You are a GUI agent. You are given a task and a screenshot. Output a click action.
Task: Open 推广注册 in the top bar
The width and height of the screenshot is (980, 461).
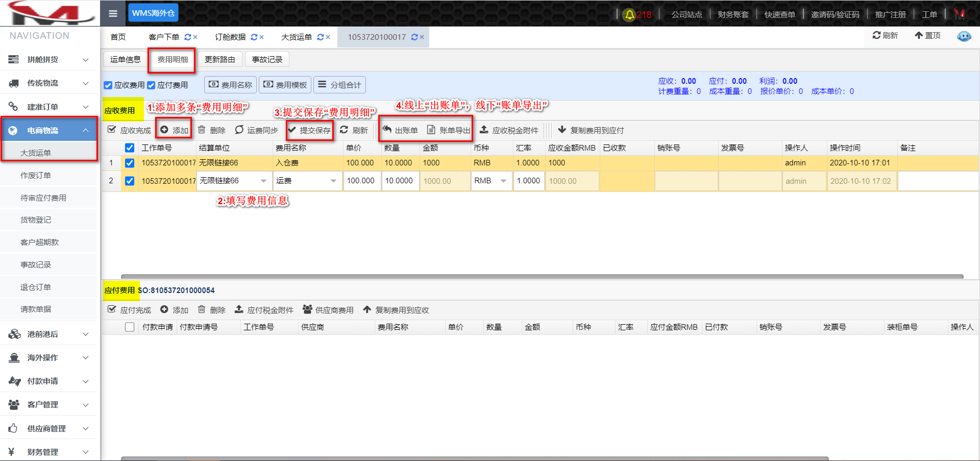point(890,14)
